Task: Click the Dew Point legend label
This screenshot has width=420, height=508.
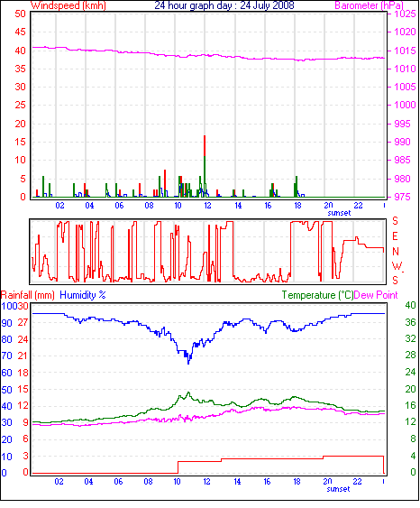Action: coord(376,295)
